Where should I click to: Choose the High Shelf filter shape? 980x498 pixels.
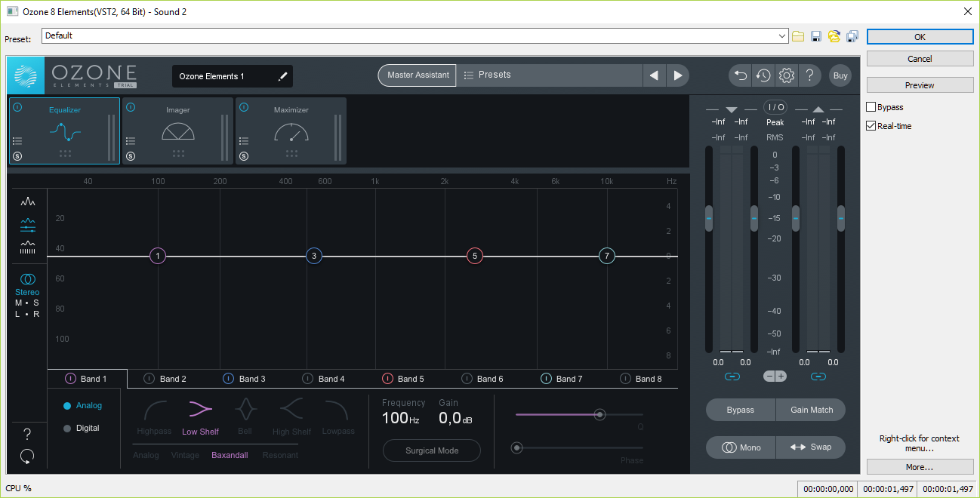(x=291, y=417)
